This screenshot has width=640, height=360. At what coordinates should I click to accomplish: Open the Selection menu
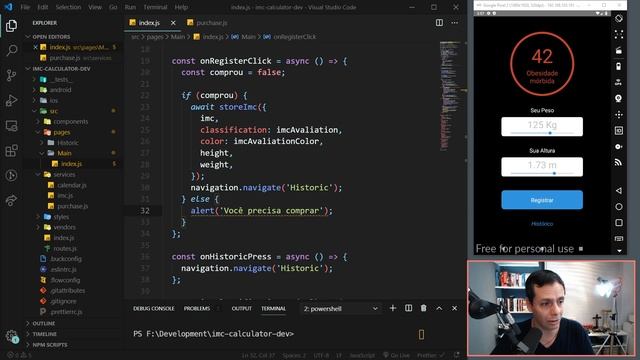(68, 7)
